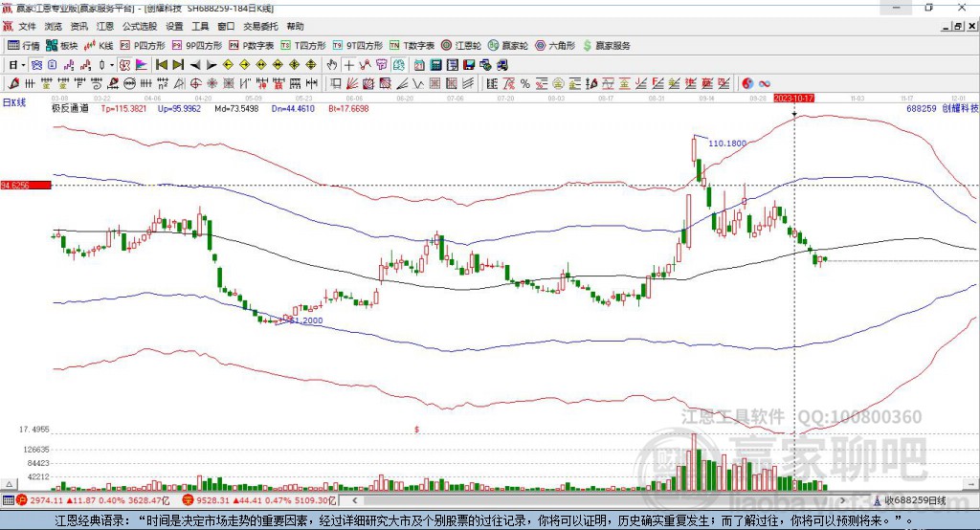Screen dimensions: 980x530
Task: Open the 江恩 menu
Action: tap(105, 26)
